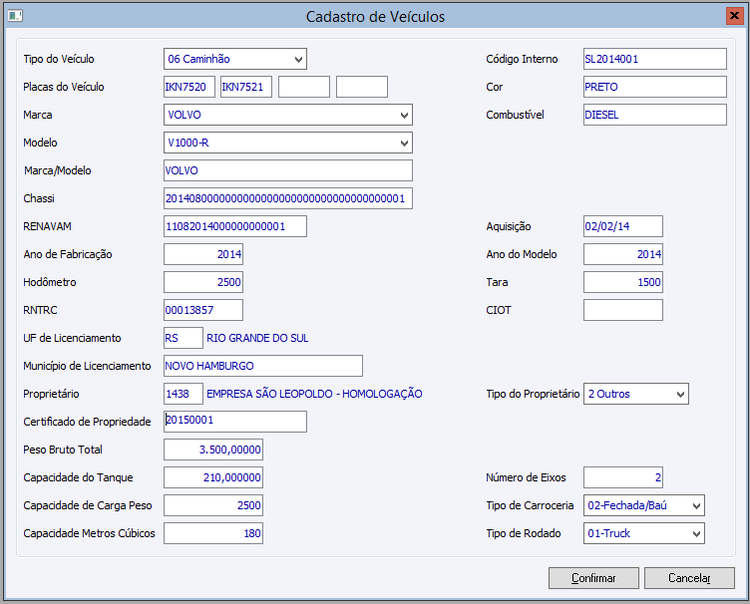
Task: Select the Chassi input field
Action: click(288, 199)
